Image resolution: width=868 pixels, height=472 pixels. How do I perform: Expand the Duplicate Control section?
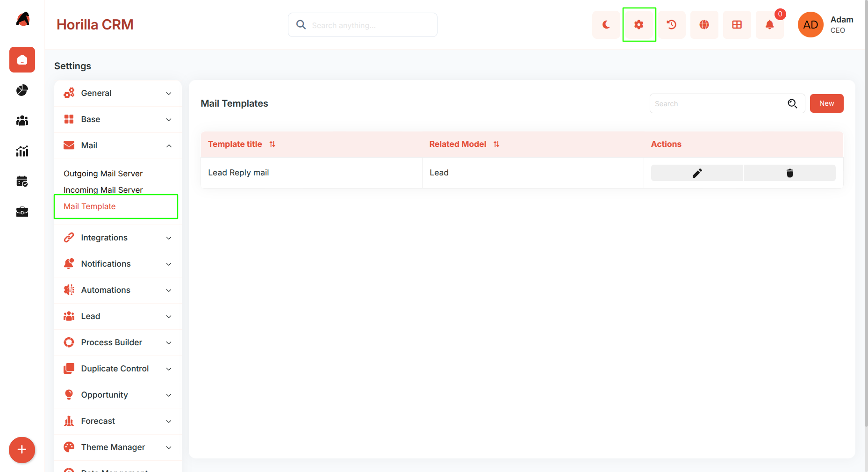118,369
